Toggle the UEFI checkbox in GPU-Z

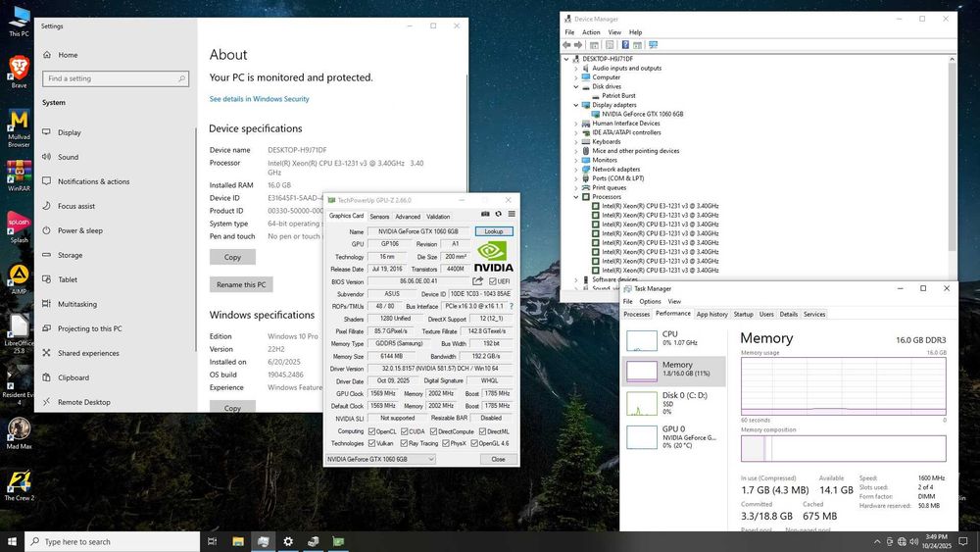(493, 281)
